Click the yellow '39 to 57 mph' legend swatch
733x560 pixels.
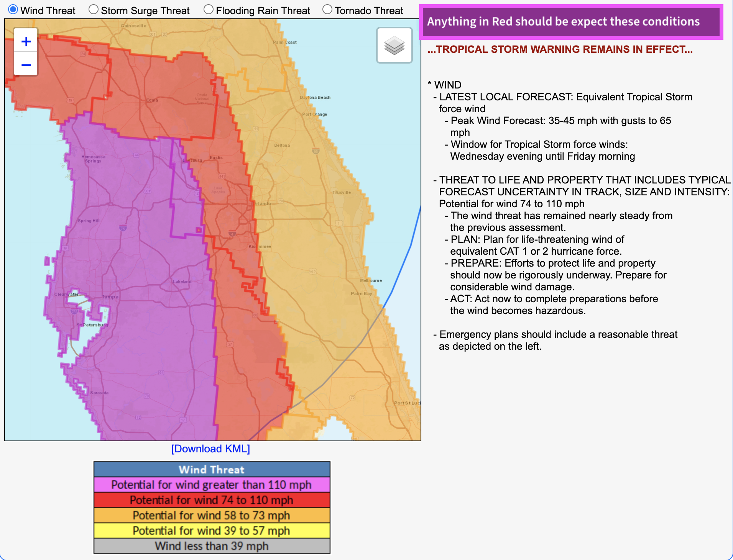pos(212,531)
